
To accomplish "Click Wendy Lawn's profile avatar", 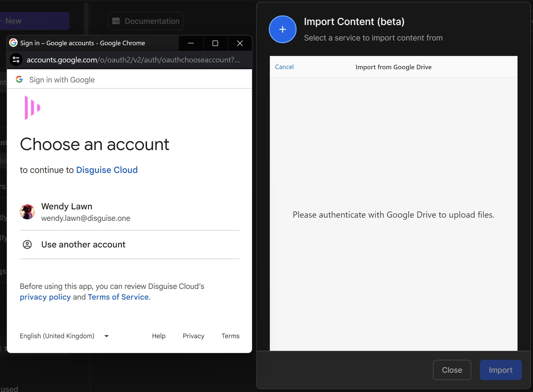I will click(x=27, y=212).
